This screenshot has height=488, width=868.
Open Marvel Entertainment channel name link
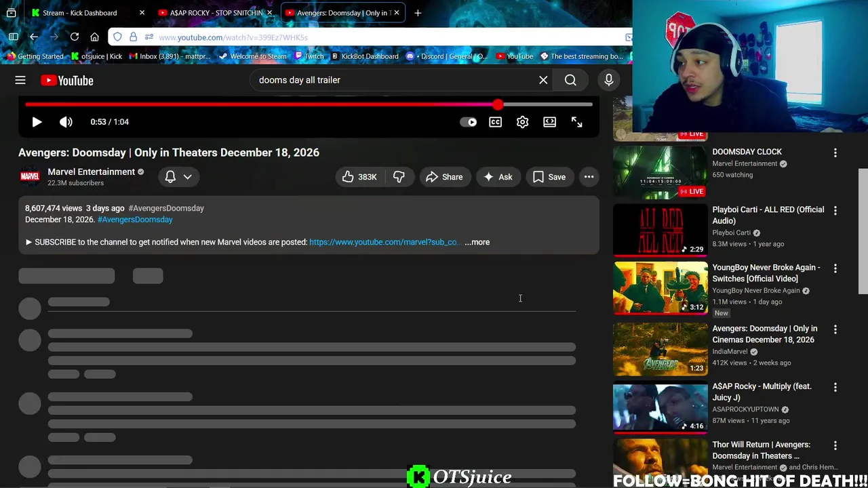[x=91, y=171]
